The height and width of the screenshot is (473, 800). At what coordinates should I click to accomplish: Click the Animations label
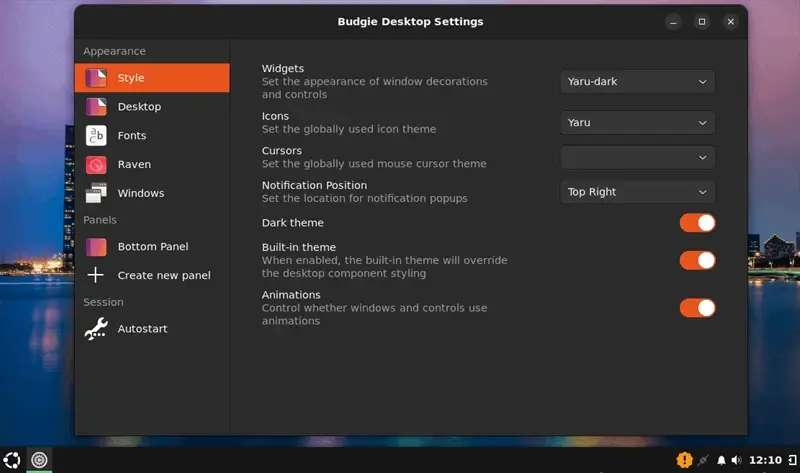click(291, 295)
